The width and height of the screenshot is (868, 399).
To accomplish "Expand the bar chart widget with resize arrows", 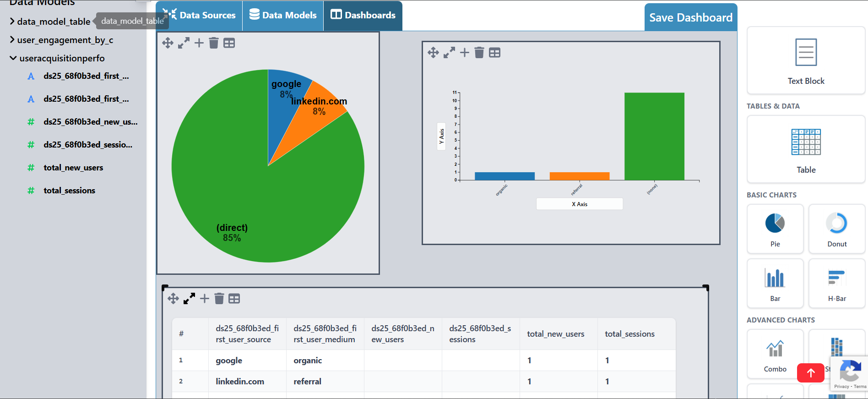I will (449, 53).
